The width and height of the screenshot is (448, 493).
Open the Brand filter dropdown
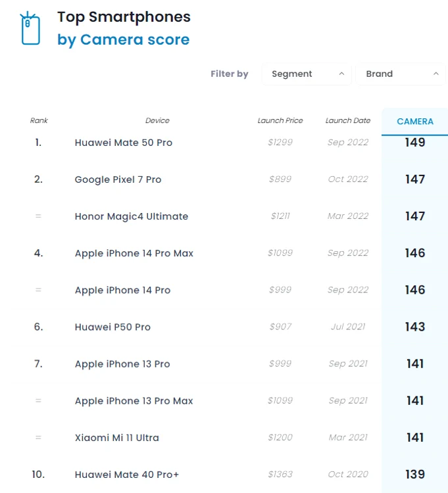(x=401, y=74)
